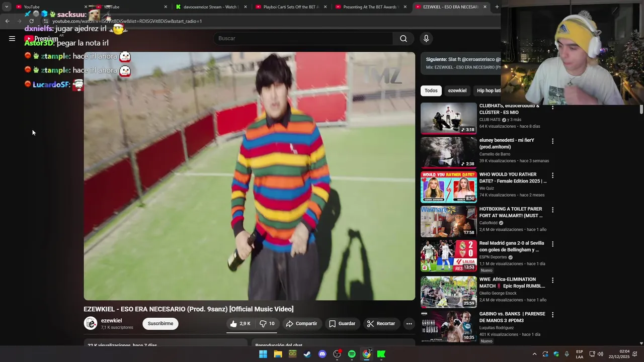Screen dimensions: 644x362
Task: Open options menu for eluney benedetti video
Action: coord(552,141)
